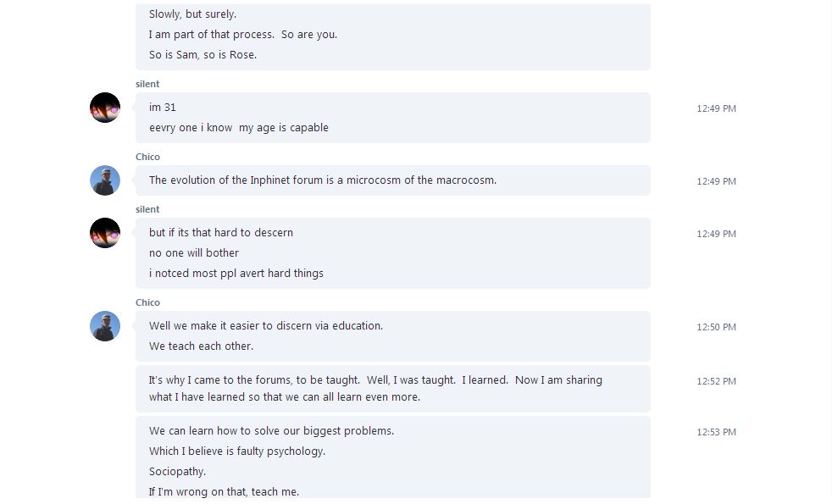Open Chico's avatar next to the Inphinet forum message
832x504 pixels.
(x=105, y=180)
